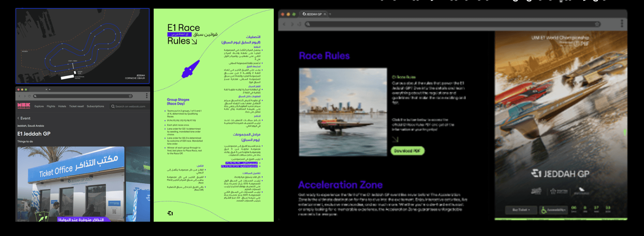Reload the JEDDAH GP browser page
The width and height of the screenshot is (644, 236).
point(299,24)
